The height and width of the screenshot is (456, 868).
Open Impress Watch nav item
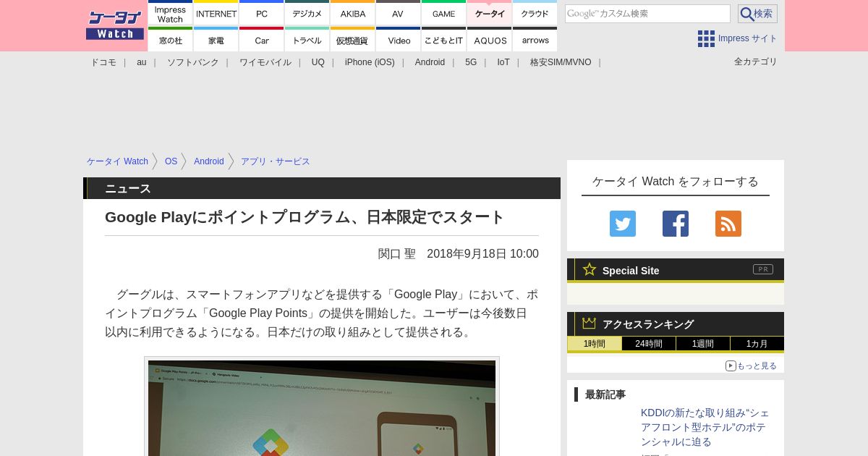pos(170,13)
